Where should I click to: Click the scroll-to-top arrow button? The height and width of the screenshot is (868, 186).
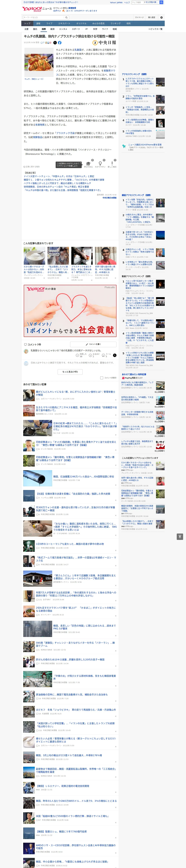180,536
